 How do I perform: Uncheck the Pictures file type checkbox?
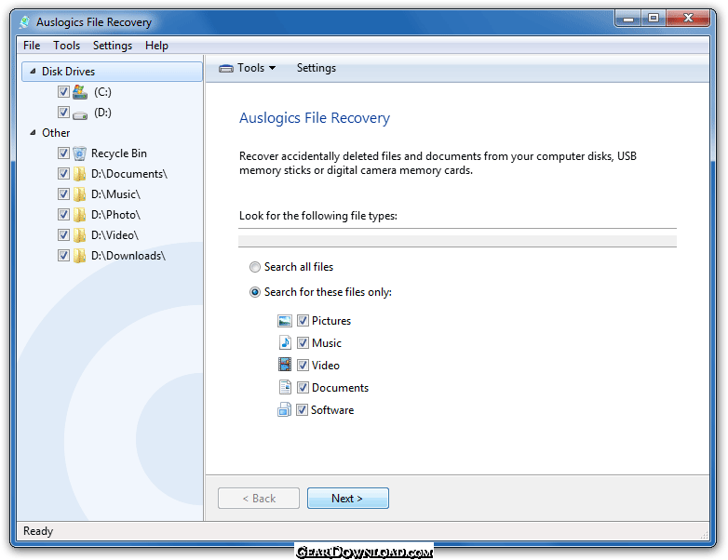pos(303,321)
